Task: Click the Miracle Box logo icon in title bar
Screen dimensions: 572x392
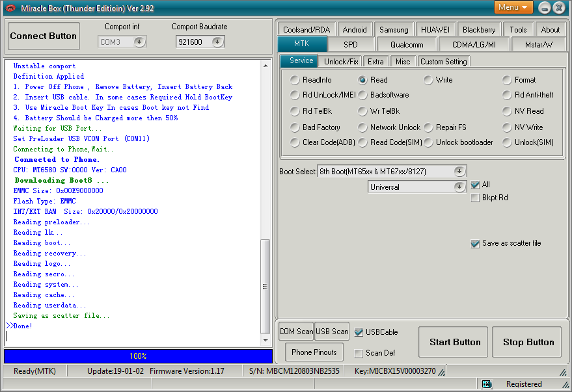Action: [x=10, y=8]
